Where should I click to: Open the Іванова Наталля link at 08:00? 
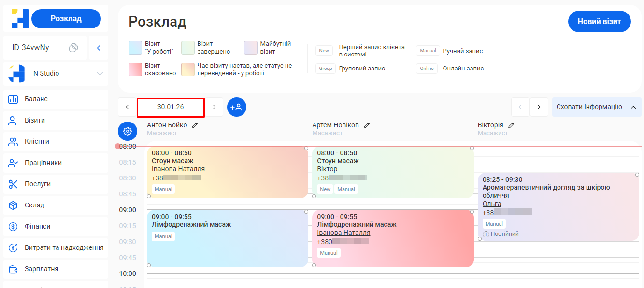[x=178, y=169]
